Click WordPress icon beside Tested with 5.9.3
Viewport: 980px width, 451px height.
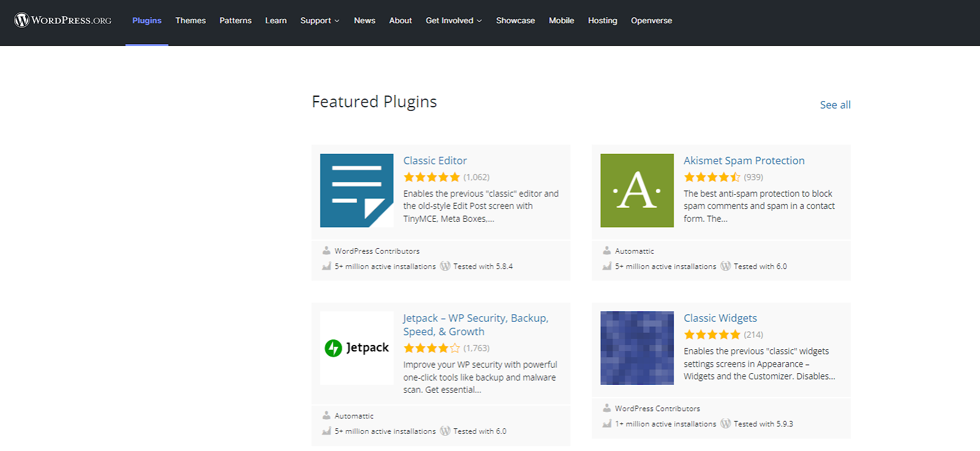click(x=726, y=423)
